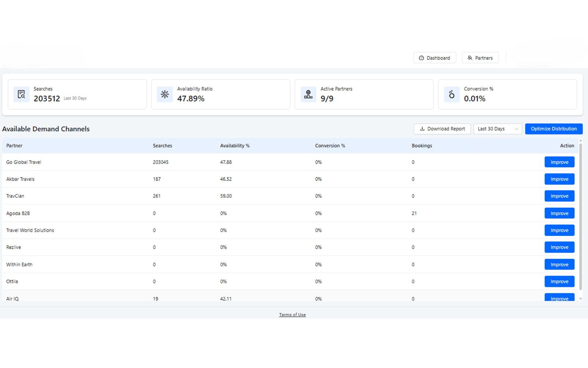Click Improve for Go Global Travel
This screenshot has height=368, width=588.
(x=559, y=162)
